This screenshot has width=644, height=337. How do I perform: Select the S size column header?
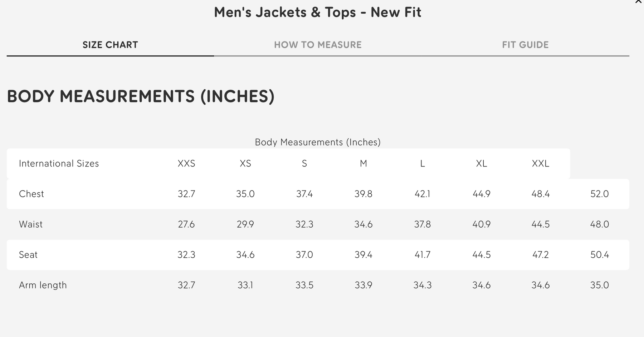click(304, 164)
